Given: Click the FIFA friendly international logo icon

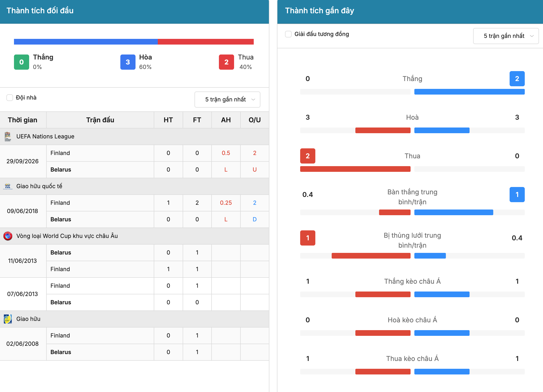Looking at the screenshot, I should tap(8, 186).
